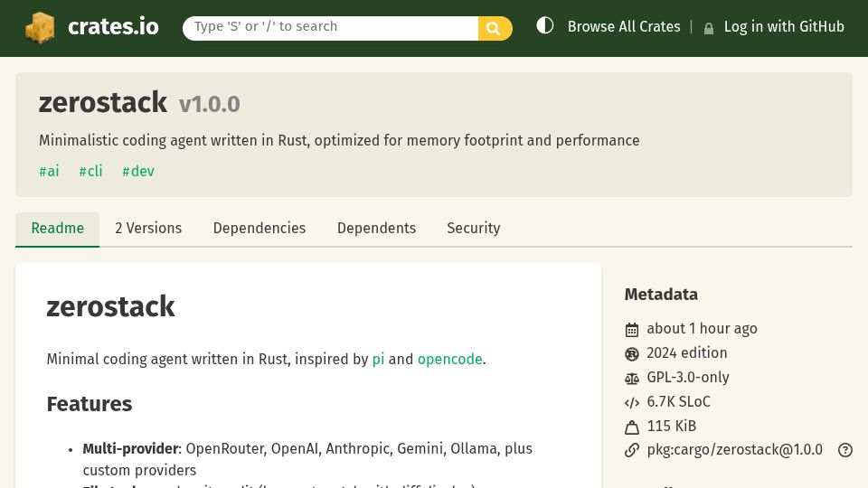Switch to the 2 Versions tab
This screenshot has height=488, width=868.
[x=148, y=228]
